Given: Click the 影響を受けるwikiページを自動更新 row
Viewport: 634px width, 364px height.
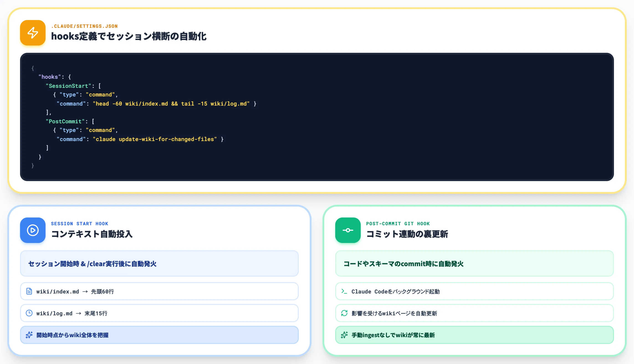Looking at the screenshot, I should click(x=474, y=313).
